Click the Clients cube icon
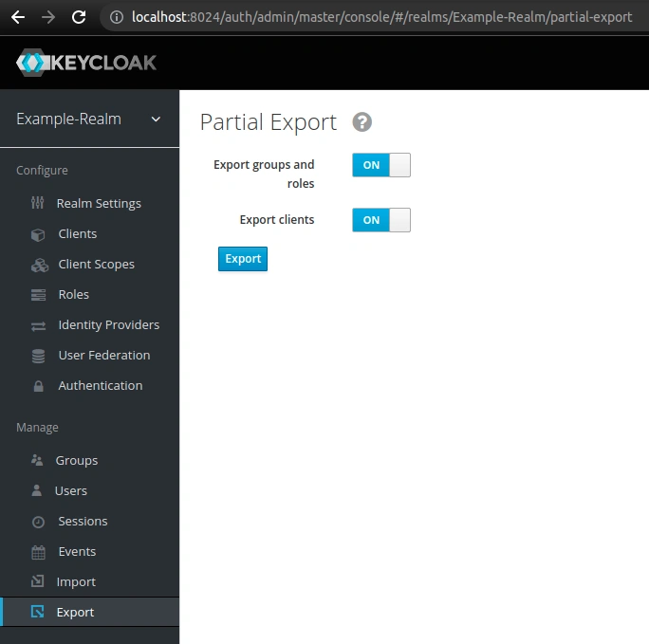The height and width of the screenshot is (644, 649). pos(38,235)
